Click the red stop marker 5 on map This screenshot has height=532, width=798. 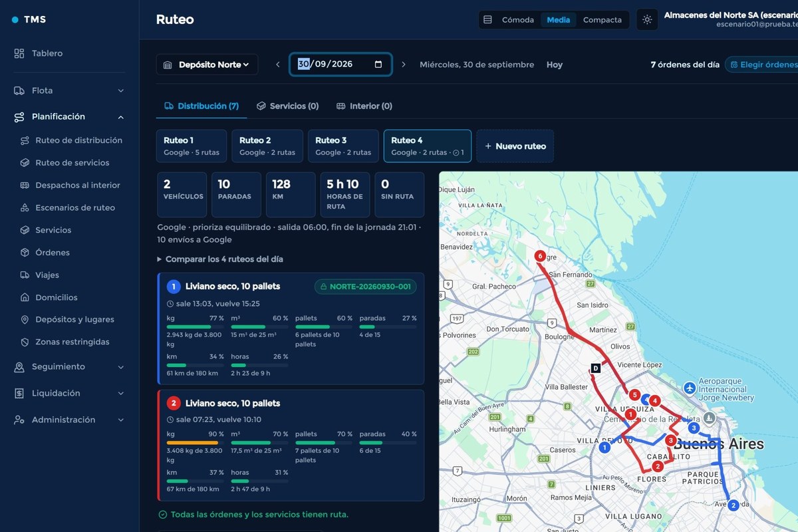tap(635, 395)
